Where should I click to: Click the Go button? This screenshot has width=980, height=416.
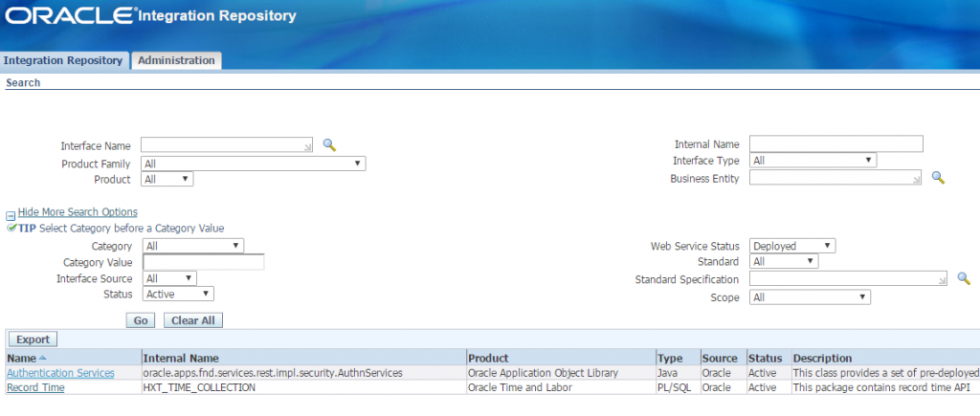[141, 320]
